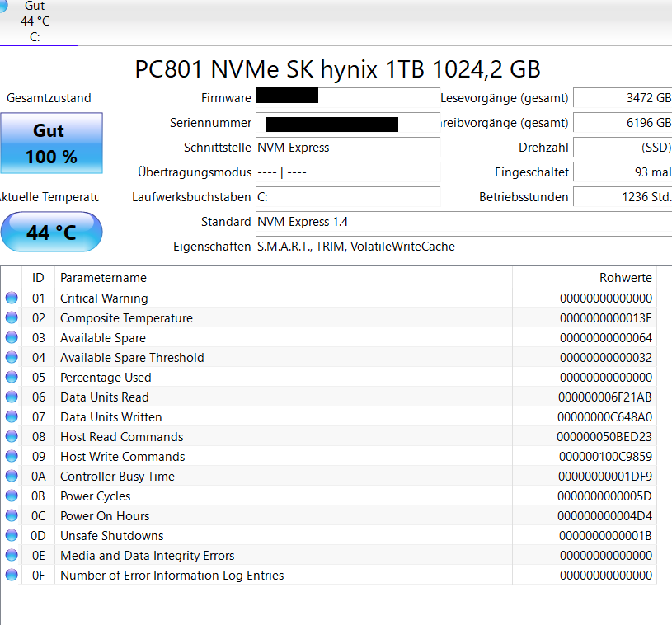Select Media and Data Integrity Errors name
Image resolution: width=672 pixels, height=625 pixels.
pyautogui.click(x=148, y=556)
